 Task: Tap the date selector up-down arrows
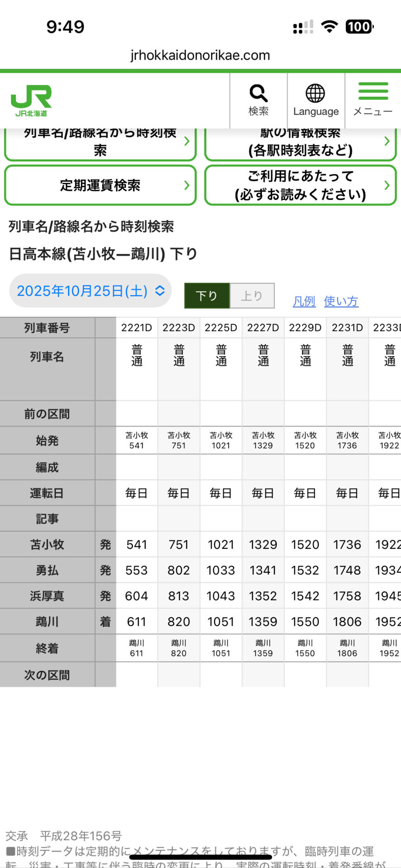(x=160, y=290)
